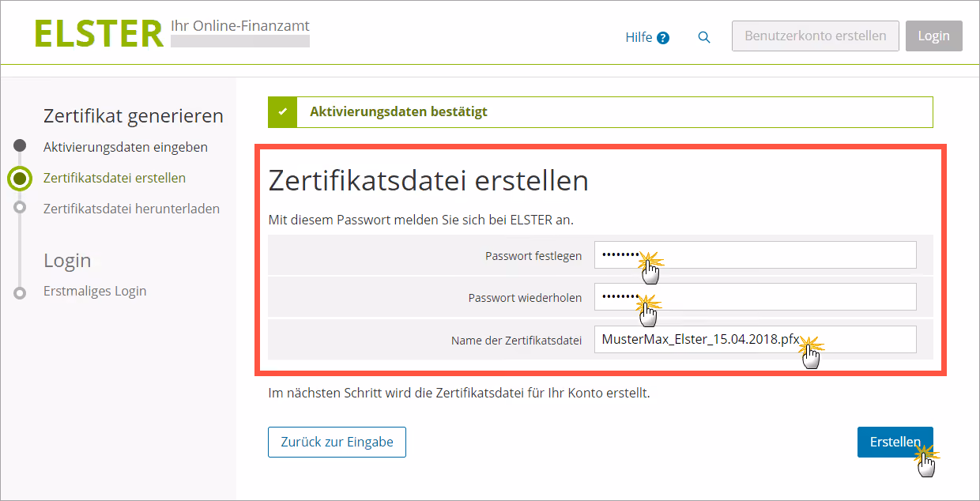The image size is (980, 501).
Task: Click the Zertifikatsdatei erstellen page heading
Action: [428, 180]
